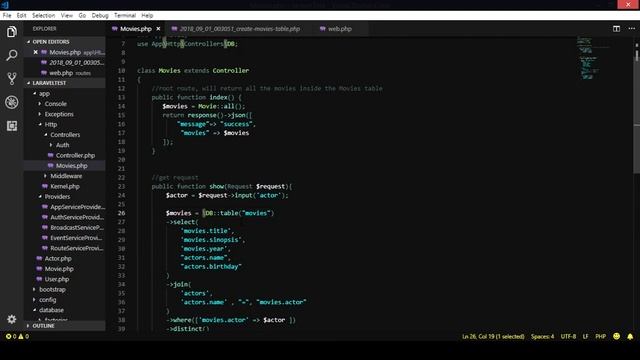Change language mode via PHP item

tap(600, 336)
